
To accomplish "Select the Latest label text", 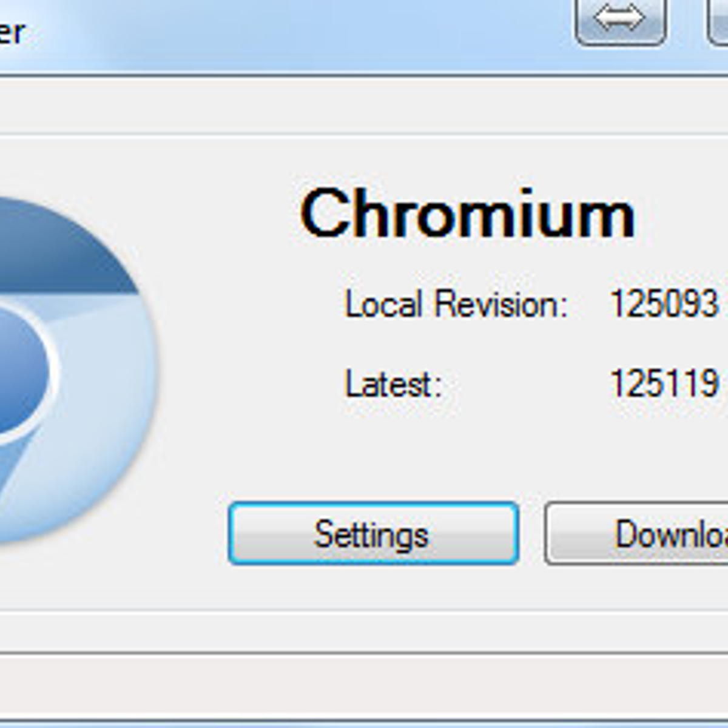I will [394, 384].
